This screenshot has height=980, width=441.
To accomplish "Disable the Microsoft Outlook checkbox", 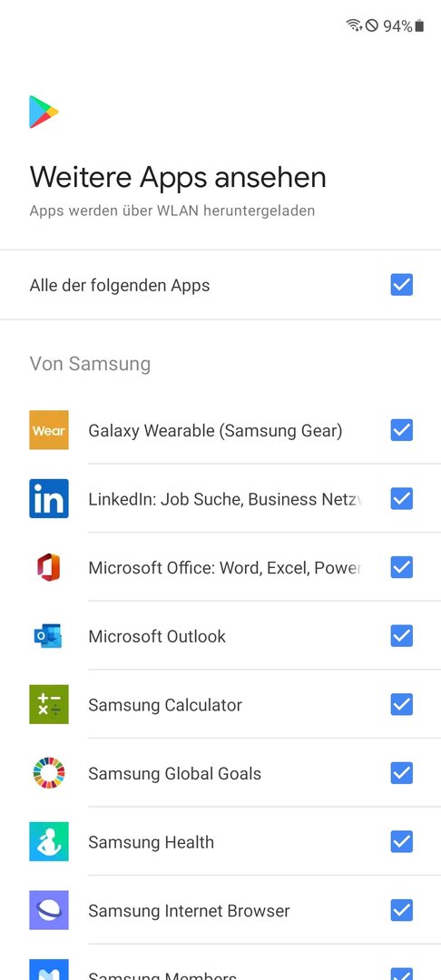I will [402, 636].
